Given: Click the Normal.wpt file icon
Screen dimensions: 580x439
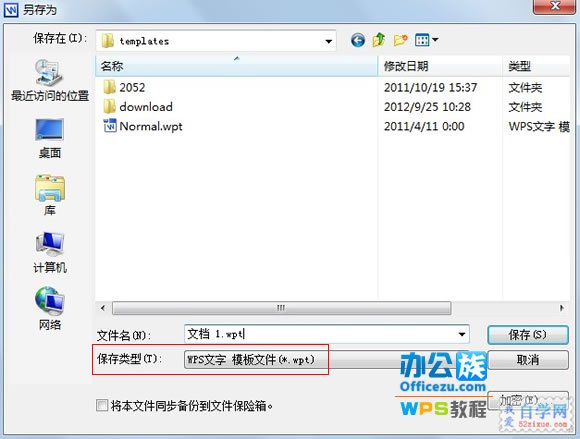Looking at the screenshot, I should [109, 126].
